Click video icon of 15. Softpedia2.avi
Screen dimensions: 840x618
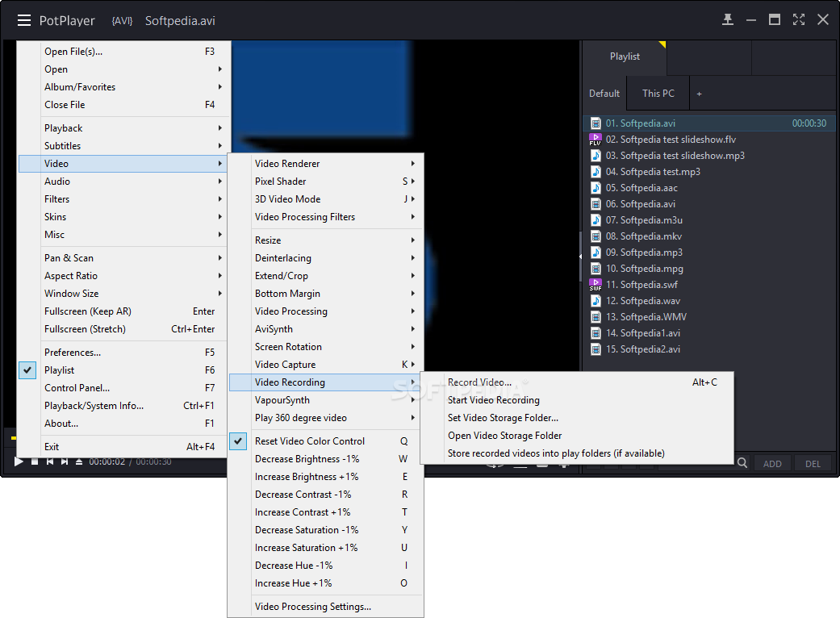(x=596, y=349)
